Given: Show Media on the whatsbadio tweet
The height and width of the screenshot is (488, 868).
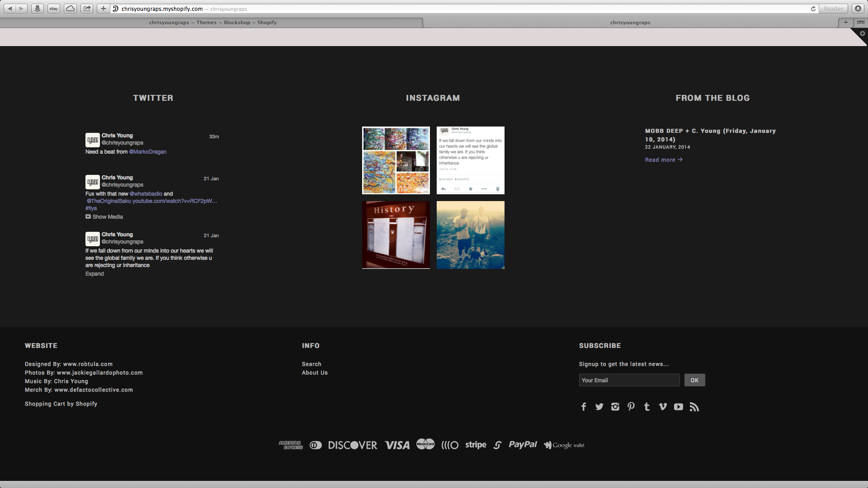Looking at the screenshot, I should tap(107, 217).
